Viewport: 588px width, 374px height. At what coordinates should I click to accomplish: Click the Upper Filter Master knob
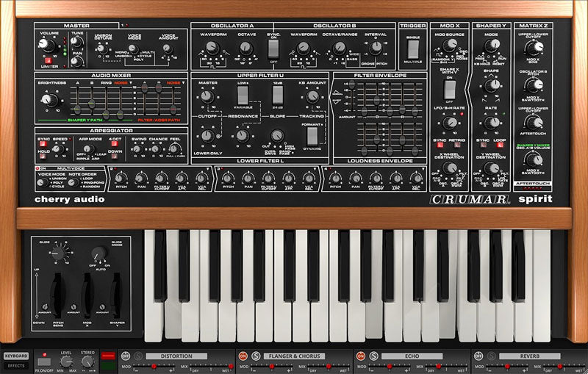point(207,97)
